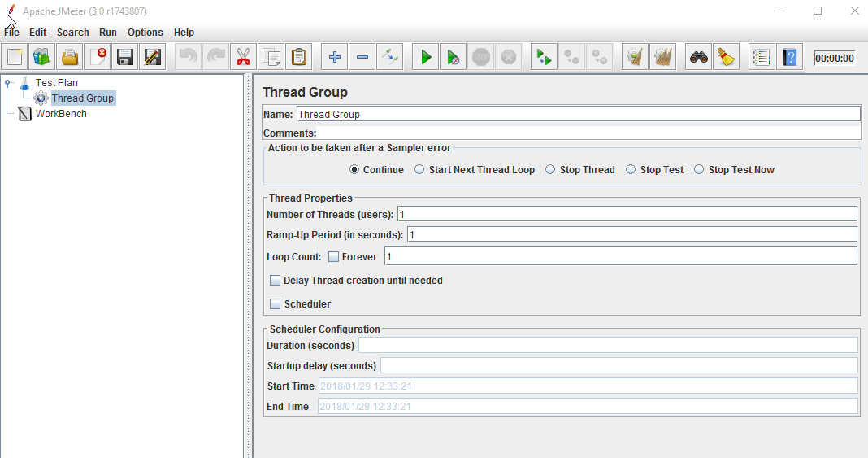Click the Undo arrow icon
868x458 pixels.
(189, 57)
